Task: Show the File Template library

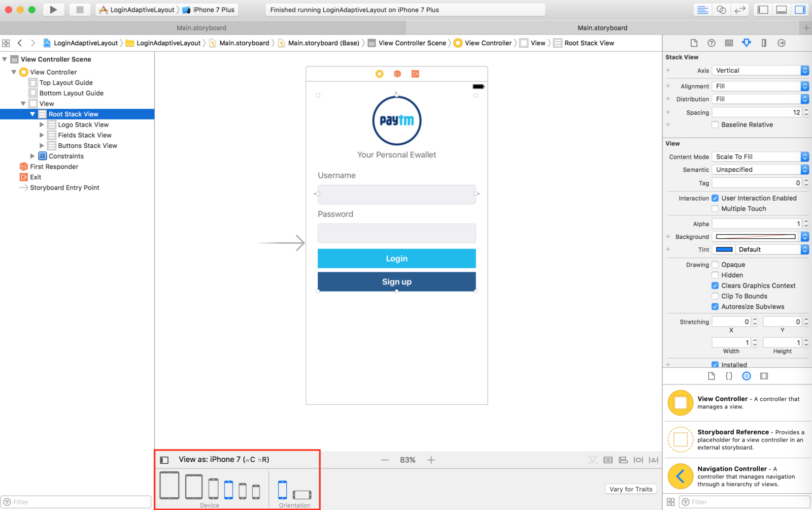Action: tap(712, 376)
